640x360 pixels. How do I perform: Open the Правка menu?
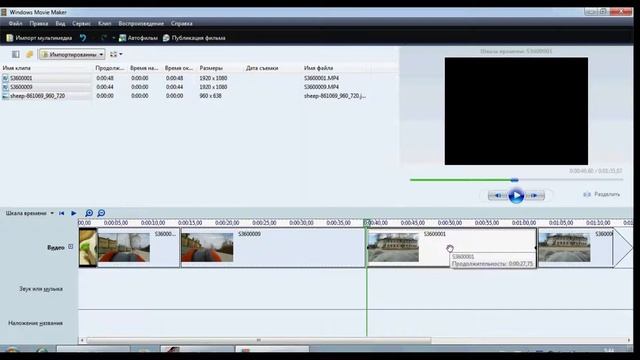[39, 23]
